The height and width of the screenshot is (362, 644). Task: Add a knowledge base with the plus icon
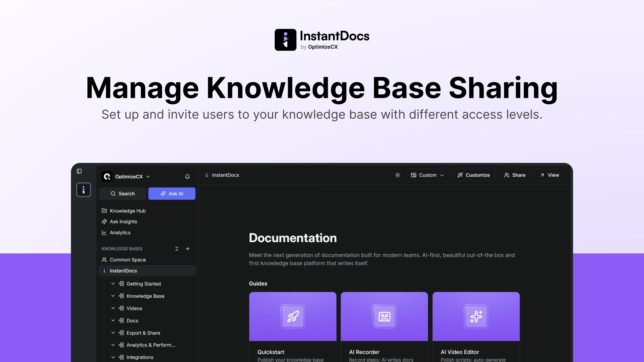point(188,249)
